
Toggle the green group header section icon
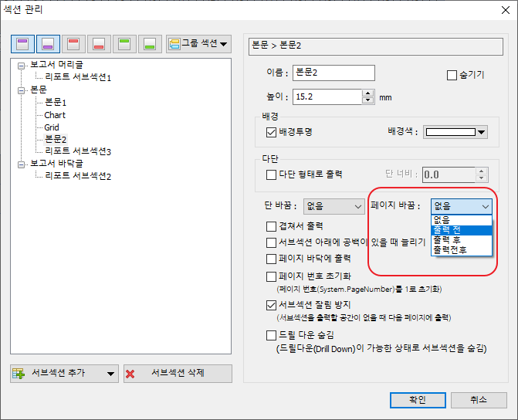click(124, 44)
